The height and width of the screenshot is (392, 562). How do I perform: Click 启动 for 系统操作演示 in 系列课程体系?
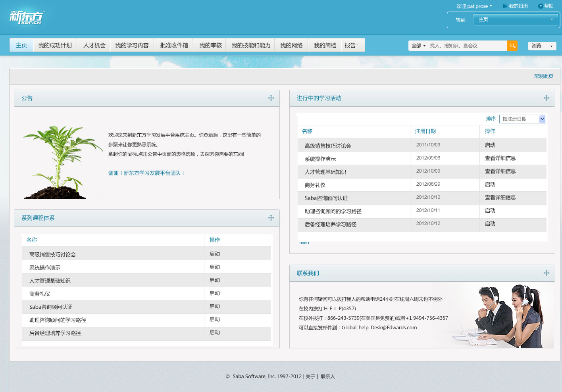[215, 267]
